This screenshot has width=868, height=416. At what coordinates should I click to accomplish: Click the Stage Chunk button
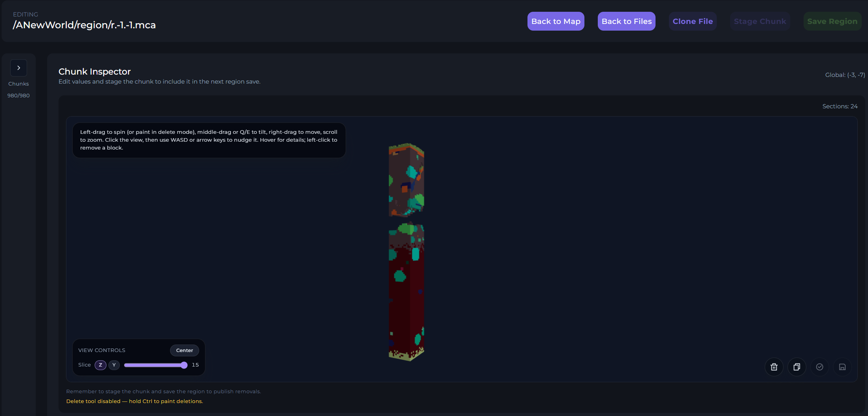click(x=760, y=21)
